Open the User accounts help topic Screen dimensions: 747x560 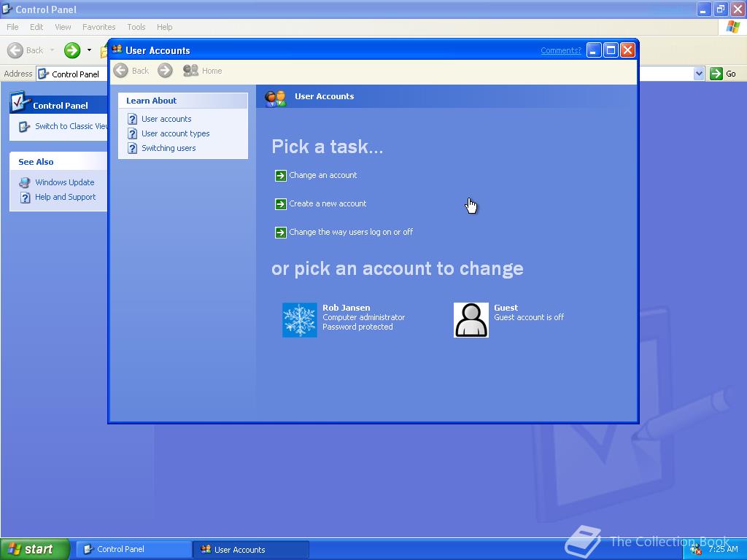point(166,119)
